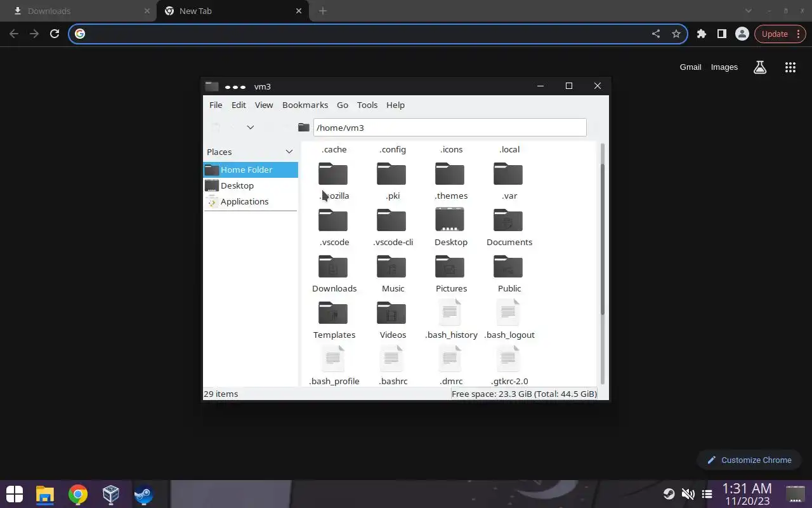Select the Desktop folder icon in file grid
This screenshot has width=812, height=508.
pos(450,220)
